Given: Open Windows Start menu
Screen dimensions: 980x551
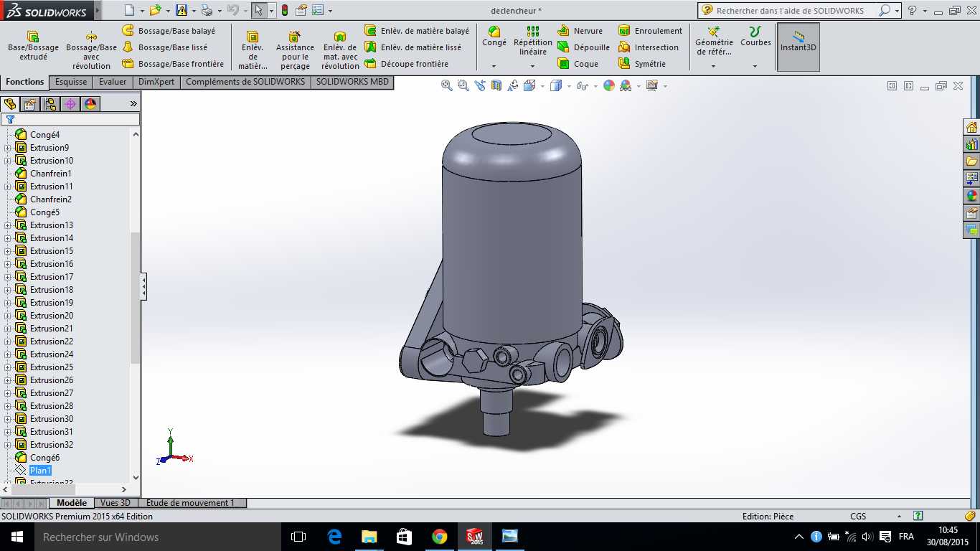Looking at the screenshot, I should 17,537.
